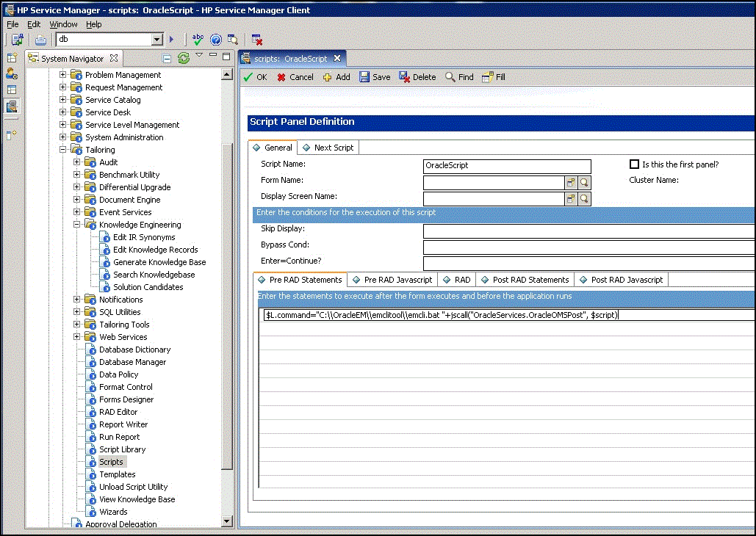756x536 pixels.
Task: Collapse Knowledge Engineering folder
Action: pyautogui.click(x=76, y=224)
